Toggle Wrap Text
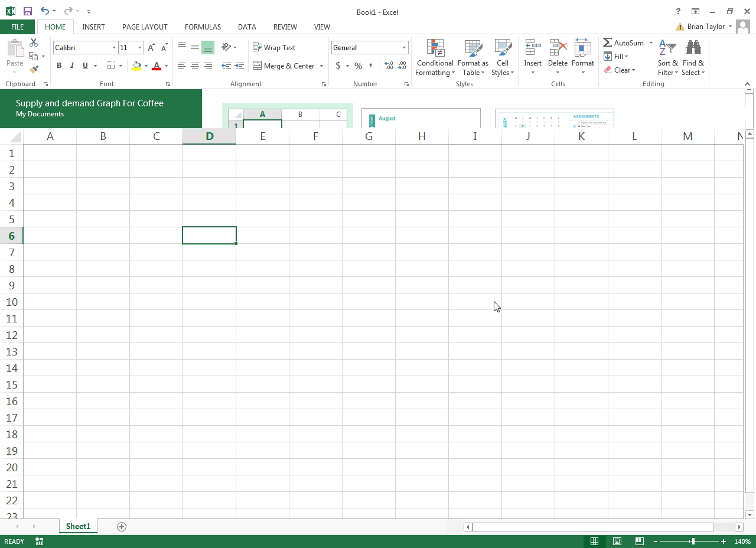The height and width of the screenshot is (548, 756). [274, 47]
